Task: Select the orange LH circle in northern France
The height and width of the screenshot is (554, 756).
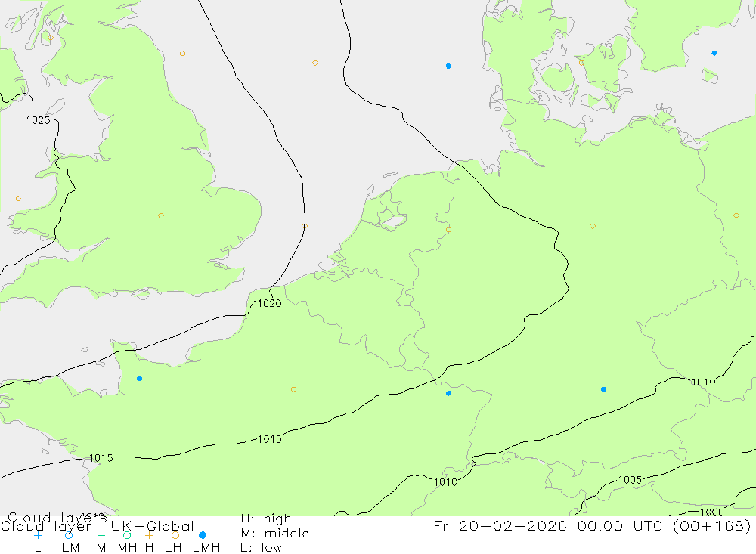Action: (293, 389)
